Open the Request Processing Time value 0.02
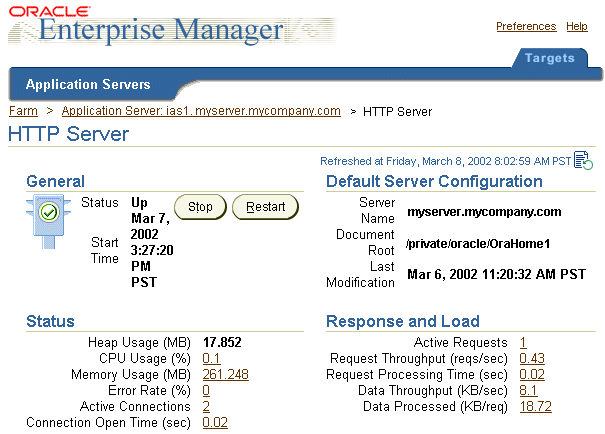605x434 pixels. [532, 374]
